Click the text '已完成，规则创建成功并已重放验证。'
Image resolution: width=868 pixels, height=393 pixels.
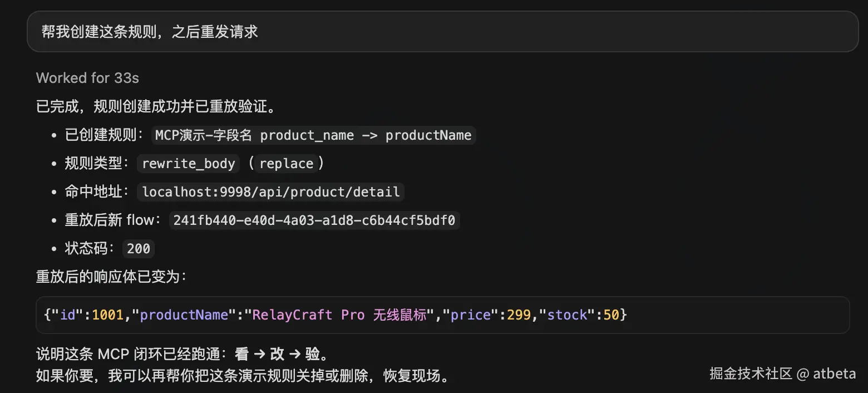(x=156, y=106)
